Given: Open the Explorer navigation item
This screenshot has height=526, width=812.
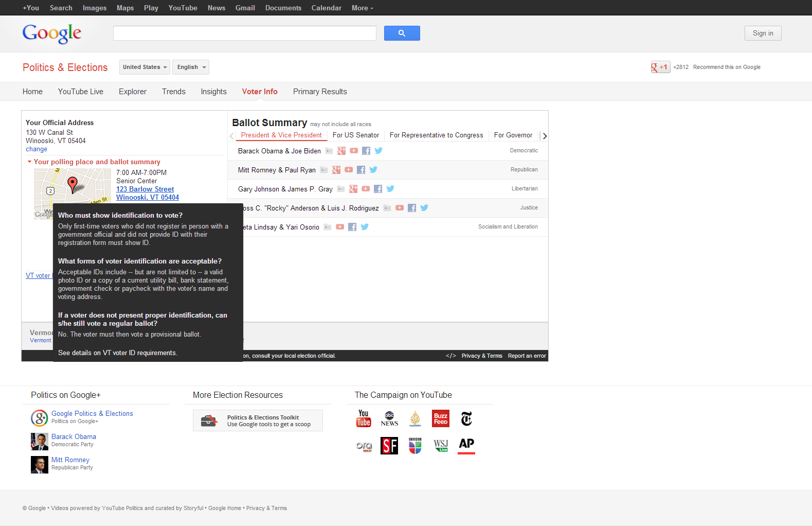Looking at the screenshot, I should point(133,92).
